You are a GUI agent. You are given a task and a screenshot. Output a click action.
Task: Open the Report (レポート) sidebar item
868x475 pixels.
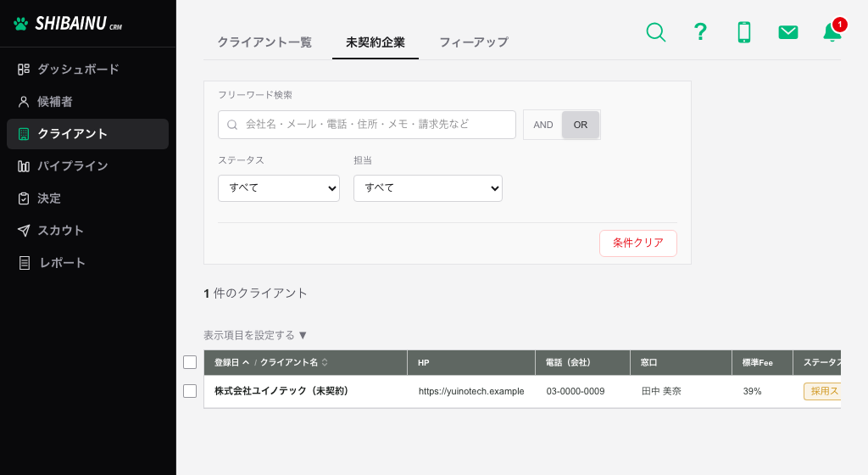[87, 262]
